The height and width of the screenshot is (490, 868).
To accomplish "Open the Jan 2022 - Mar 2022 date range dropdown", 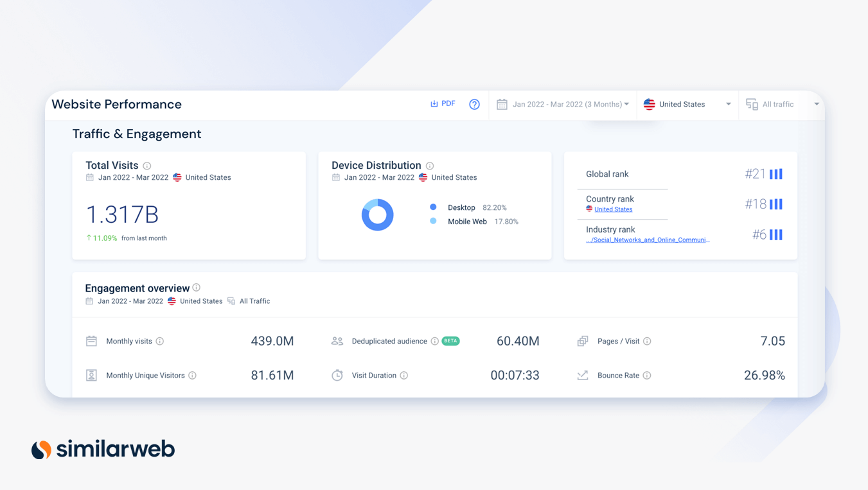I will [x=564, y=105].
